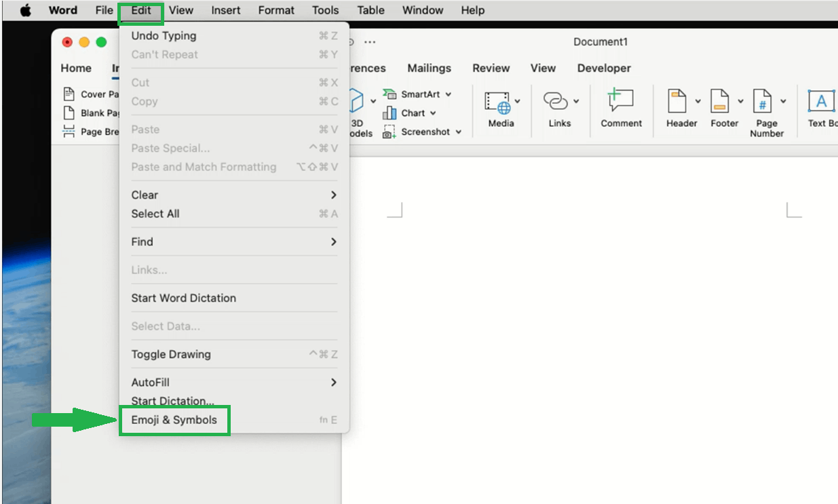Switch to the Mailings tab
The image size is (838, 504).
point(429,68)
